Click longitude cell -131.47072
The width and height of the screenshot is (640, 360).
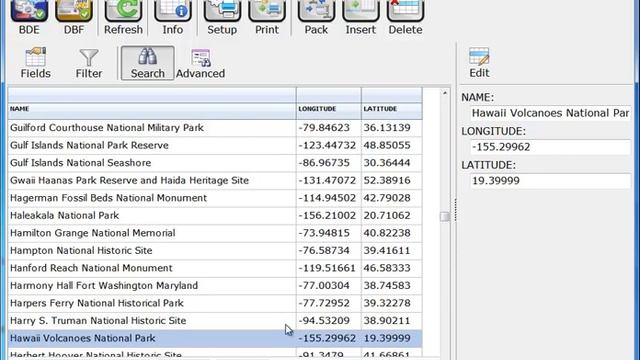pos(329,180)
